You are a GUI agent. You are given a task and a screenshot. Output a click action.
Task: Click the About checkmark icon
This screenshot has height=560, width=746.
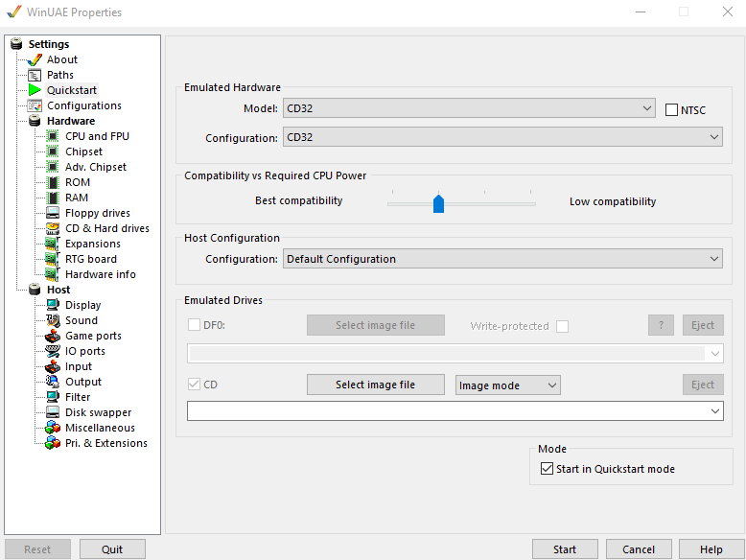[x=35, y=59]
